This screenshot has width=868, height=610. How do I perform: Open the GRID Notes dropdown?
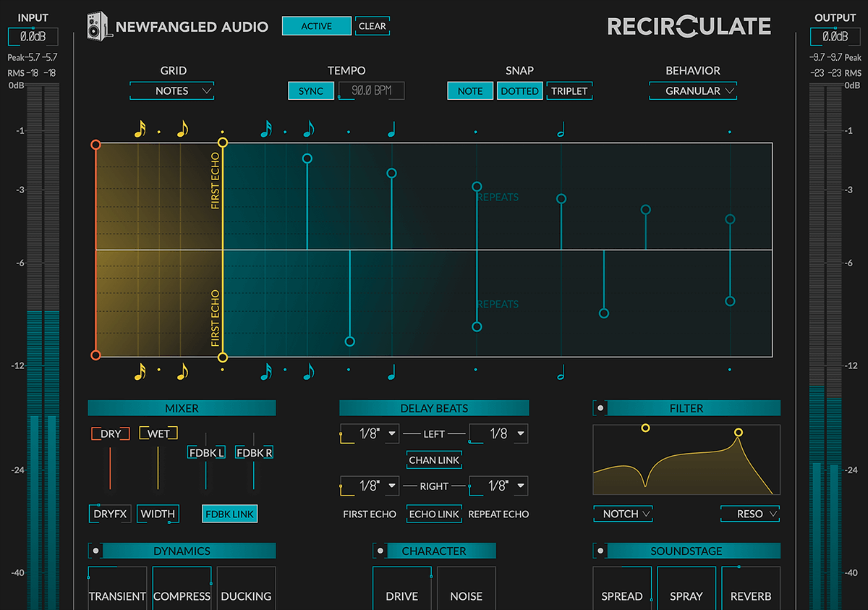(x=171, y=90)
